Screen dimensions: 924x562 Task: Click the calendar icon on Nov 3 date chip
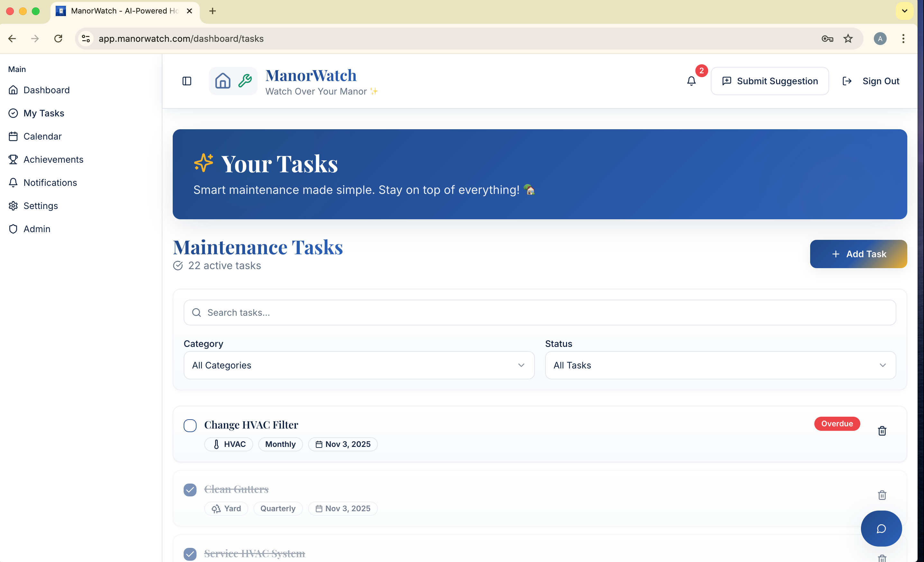(x=319, y=444)
